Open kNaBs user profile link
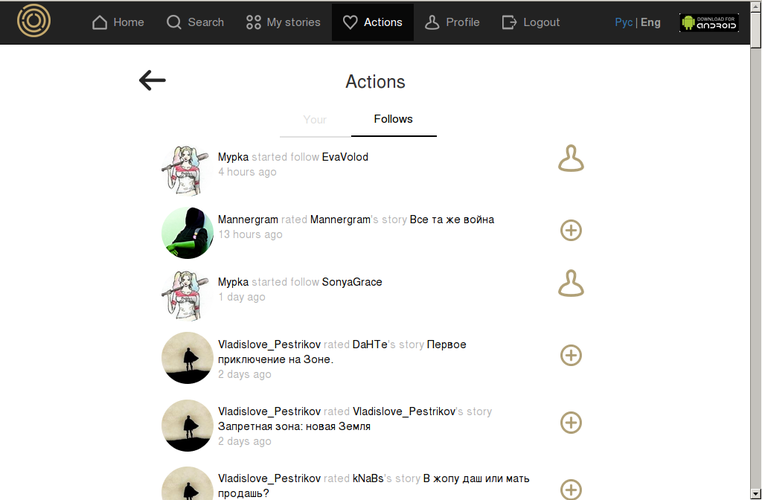The image size is (762, 500). [x=368, y=479]
